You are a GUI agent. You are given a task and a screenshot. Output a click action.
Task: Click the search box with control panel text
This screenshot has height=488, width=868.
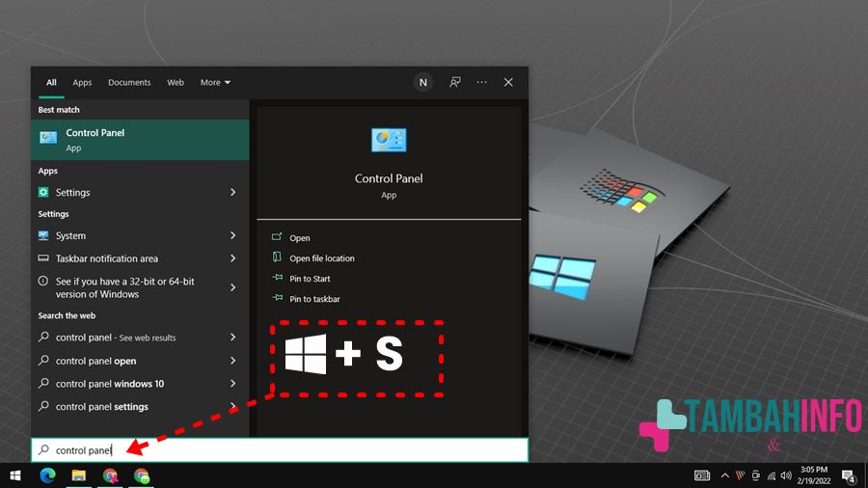click(280, 450)
